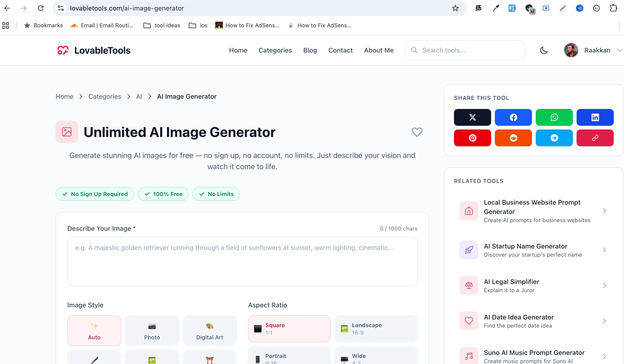Open the Local Business Website Prompt Generator icon
This screenshot has height=364, width=624.
click(468, 211)
